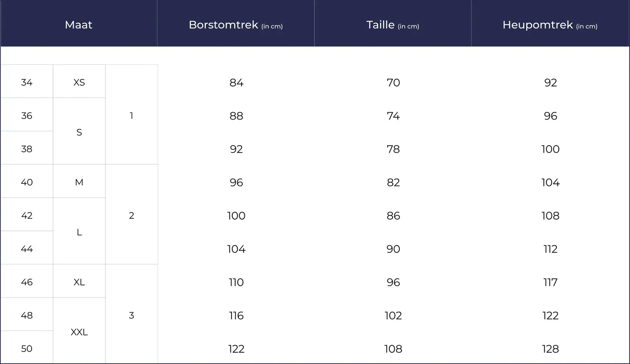
Task: Click the Maat column header
Action: click(79, 25)
